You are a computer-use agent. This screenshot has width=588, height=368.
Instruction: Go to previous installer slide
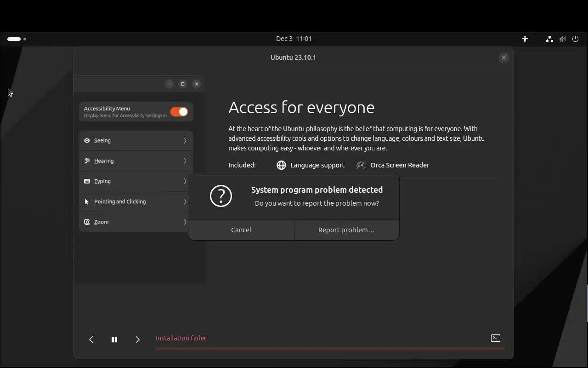[91, 339]
